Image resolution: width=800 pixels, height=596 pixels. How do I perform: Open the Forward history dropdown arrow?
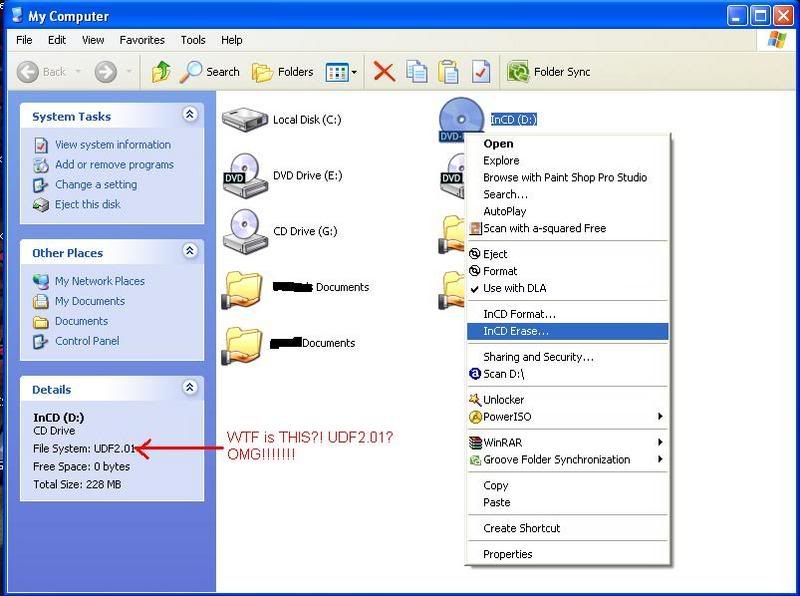click(x=129, y=72)
